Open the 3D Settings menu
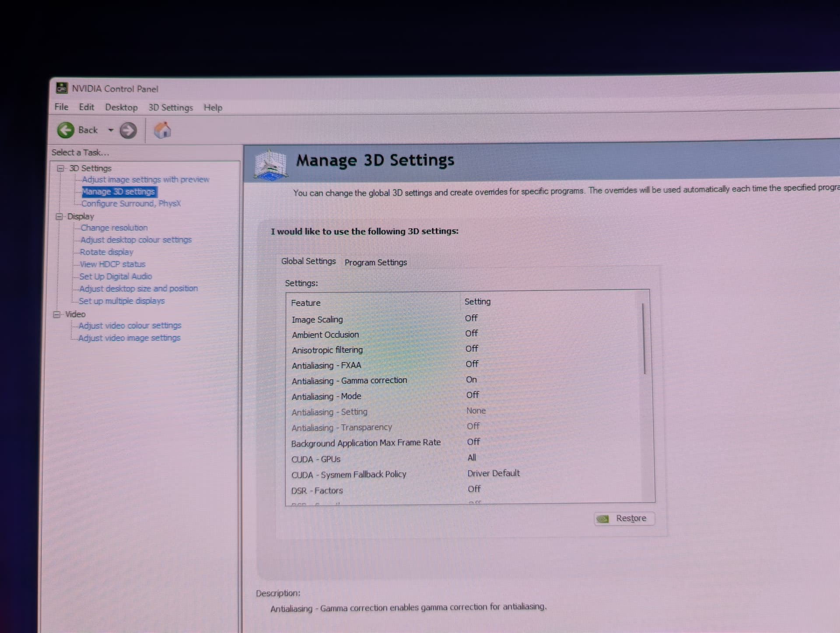Viewport: 840px width, 633px height. [x=171, y=108]
